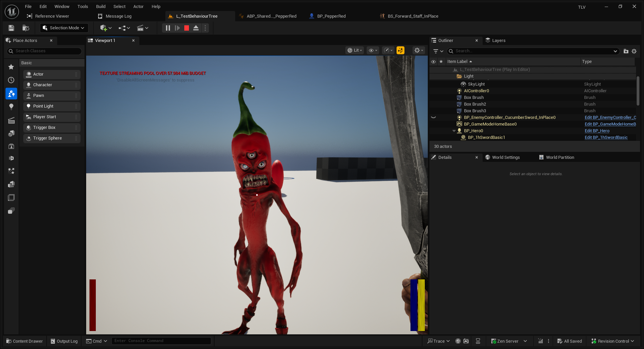This screenshot has height=349, width=644.
Task: Advance one frame with the frame skip button
Action: coord(177,28)
